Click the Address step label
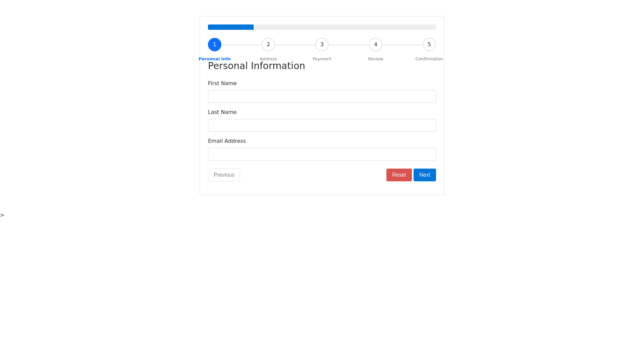The image size is (644, 362). pyautogui.click(x=268, y=59)
